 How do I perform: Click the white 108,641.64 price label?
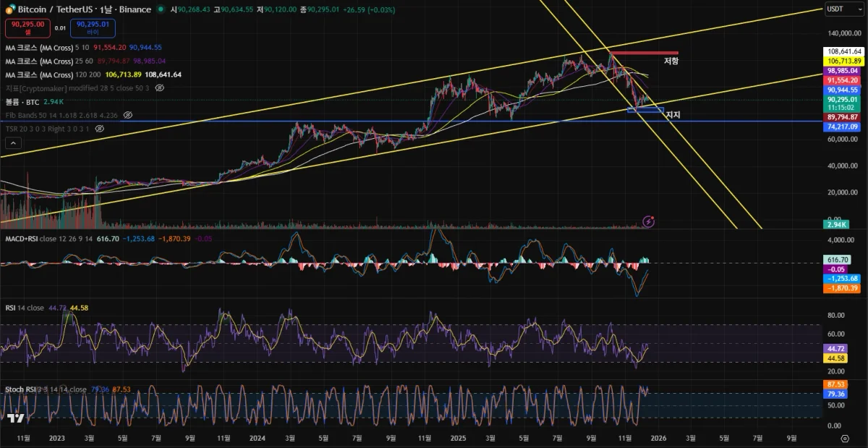click(843, 52)
